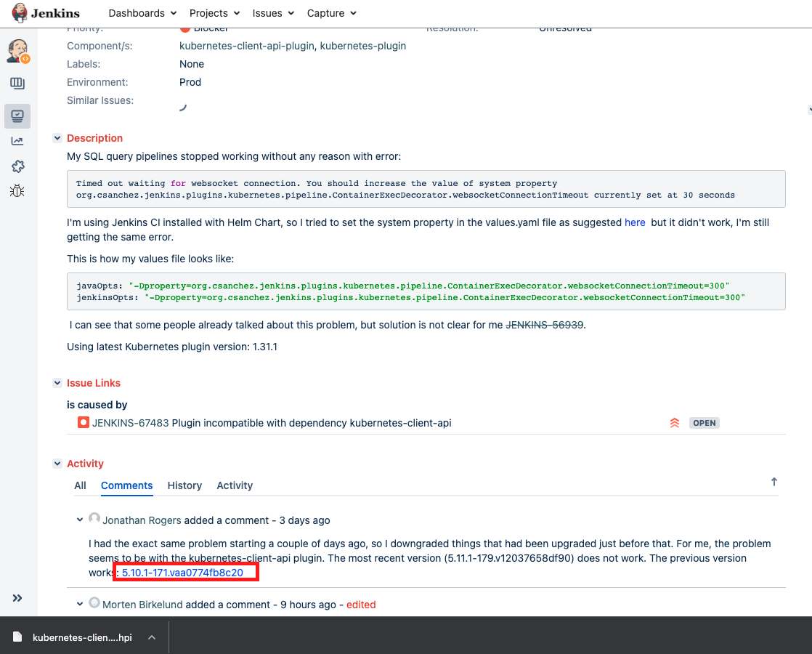Collapse Jonathan Rogers comment
The width and height of the screenshot is (812, 654).
coord(80,520)
